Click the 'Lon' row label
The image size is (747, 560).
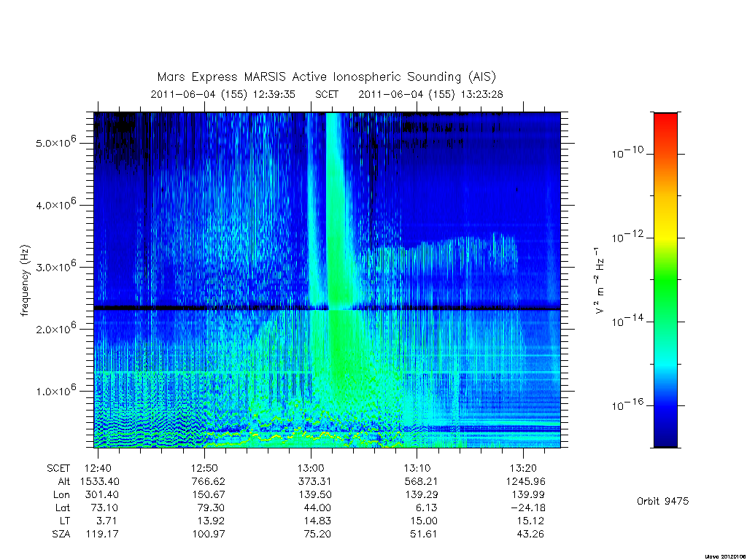coord(61,495)
